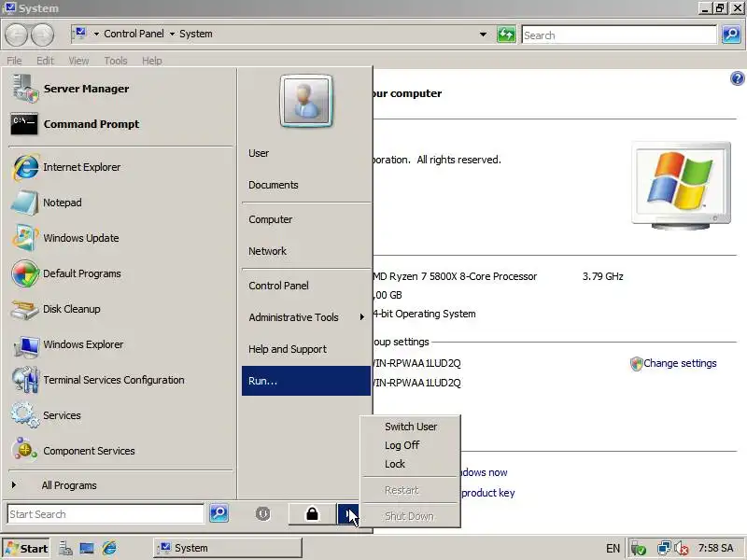
Task: Open dropdown arrow before Control Panel breadcrumb
Action: coord(96,34)
